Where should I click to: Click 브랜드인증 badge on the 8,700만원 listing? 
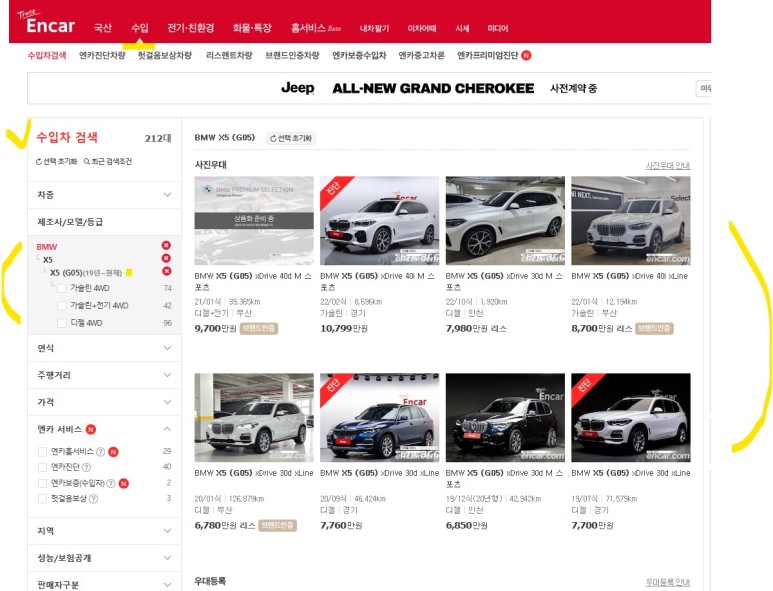point(654,329)
